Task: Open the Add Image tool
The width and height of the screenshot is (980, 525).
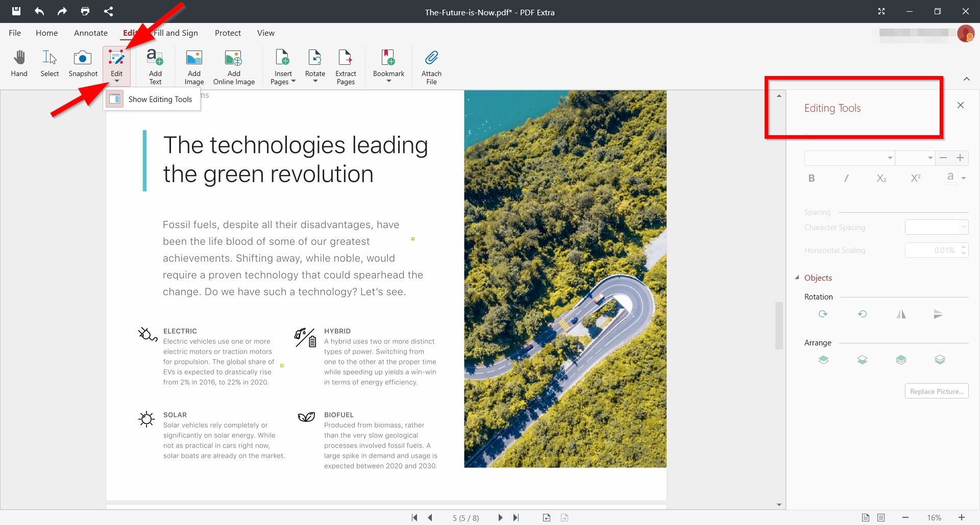Action: (193, 65)
